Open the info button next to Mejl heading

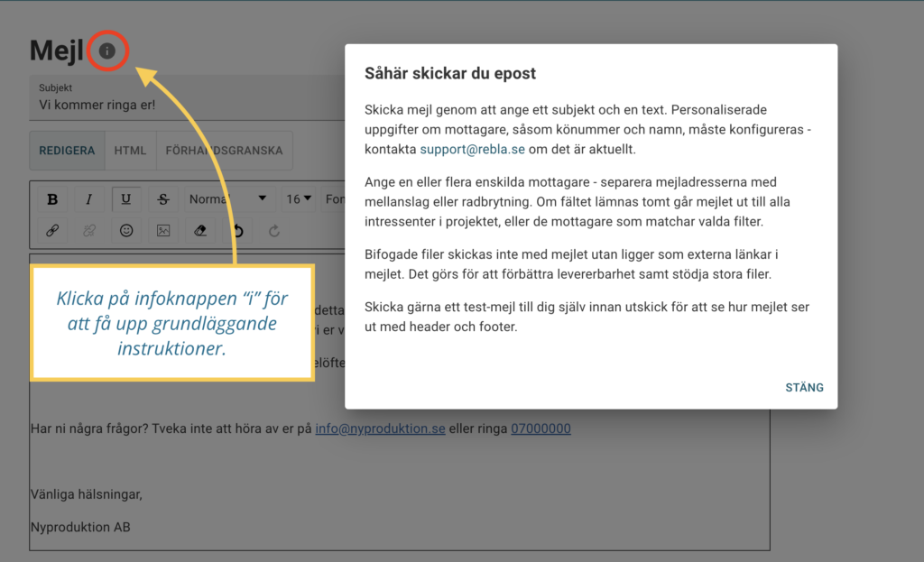pos(107,51)
